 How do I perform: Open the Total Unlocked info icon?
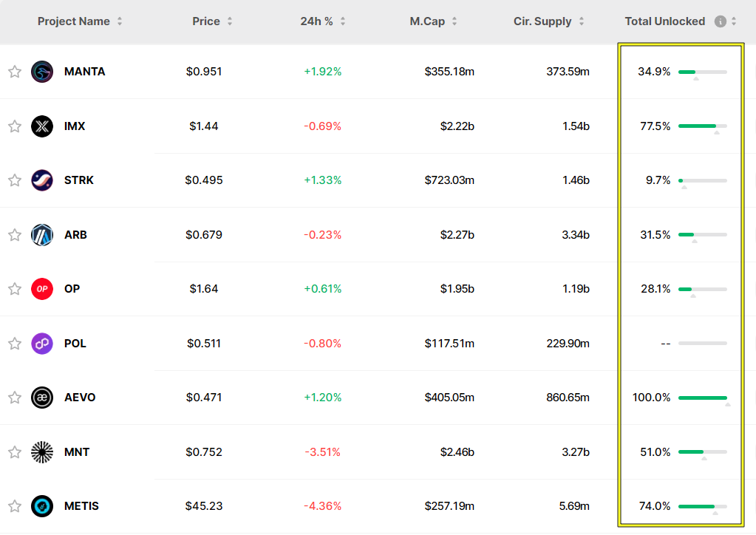pos(720,21)
